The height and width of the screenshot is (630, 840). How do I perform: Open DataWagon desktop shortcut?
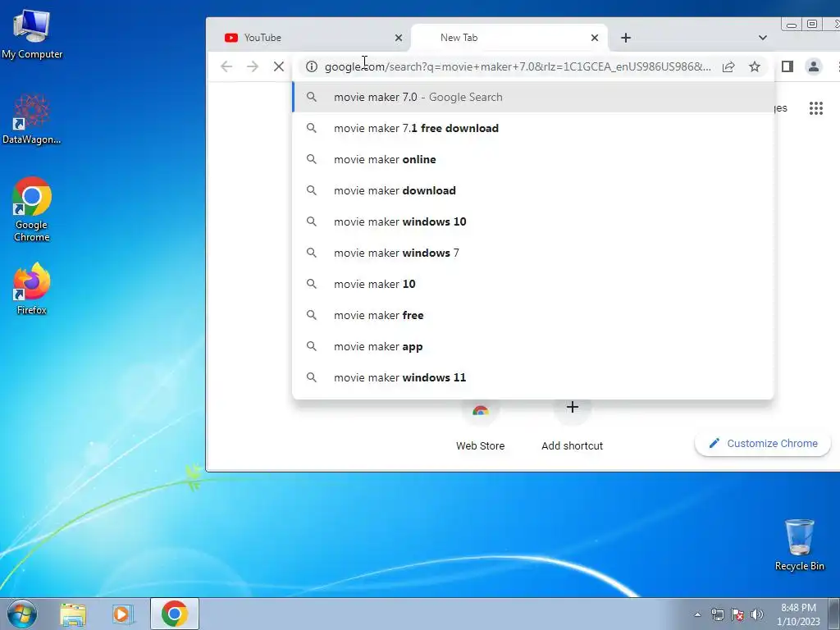coord(32,119)
